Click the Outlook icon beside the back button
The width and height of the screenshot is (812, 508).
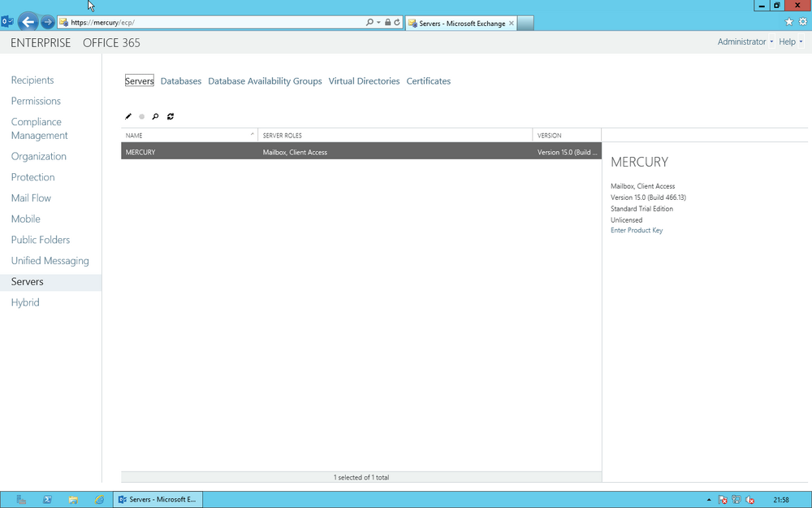[x=7, y=22]
